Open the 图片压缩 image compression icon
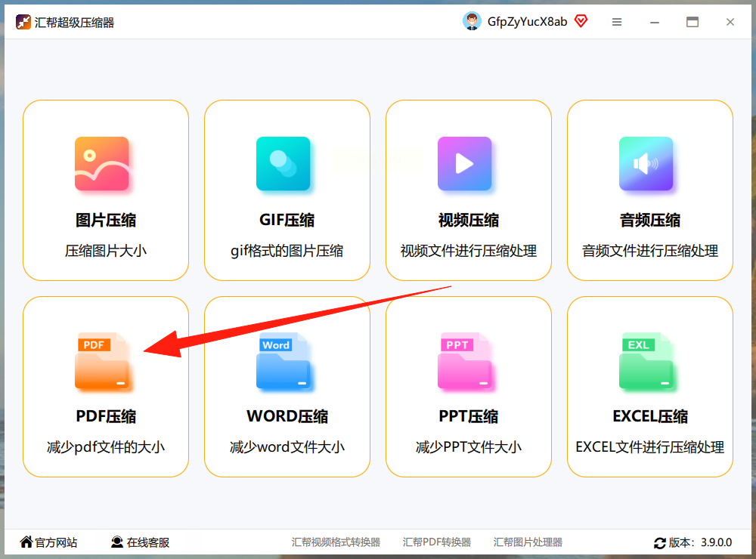The width and height of the screenshot is (756, 559). (102, 164)
